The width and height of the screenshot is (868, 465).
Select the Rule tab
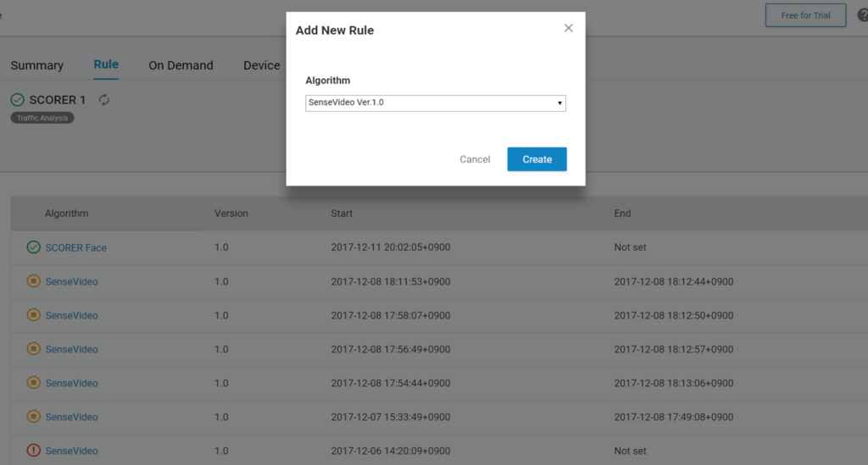[x=106, y=64]
